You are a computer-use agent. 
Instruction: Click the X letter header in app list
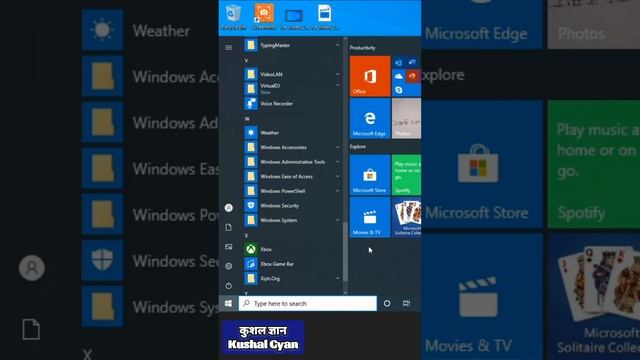pyautogui.click(x=246, y=236)
